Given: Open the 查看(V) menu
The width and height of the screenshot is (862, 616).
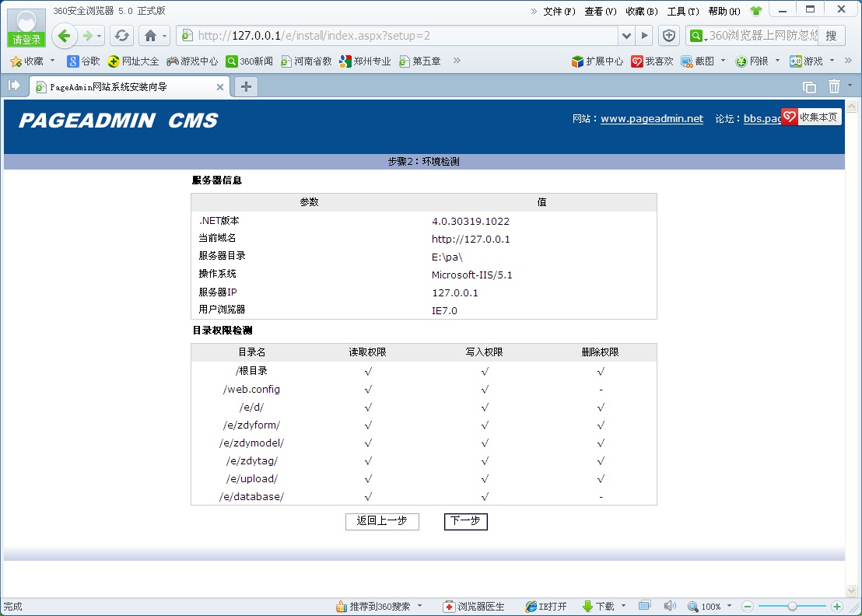Looking at the screenshot, I should (601, 11).
